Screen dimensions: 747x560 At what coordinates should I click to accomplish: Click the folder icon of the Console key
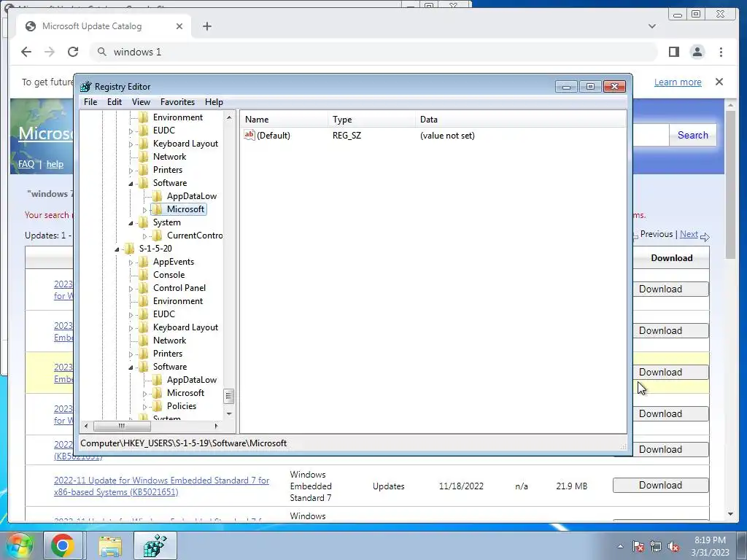[x=144, y=275]
